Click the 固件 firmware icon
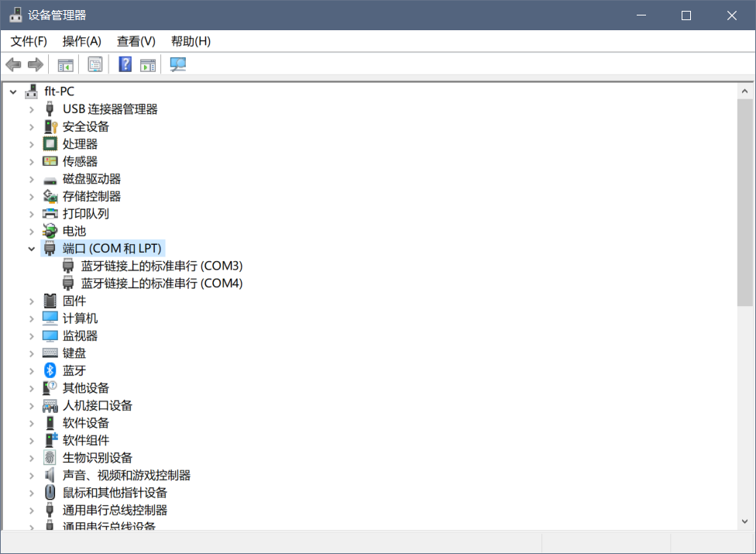This screenshot has width=756, height=554. (x=50, y=301)
